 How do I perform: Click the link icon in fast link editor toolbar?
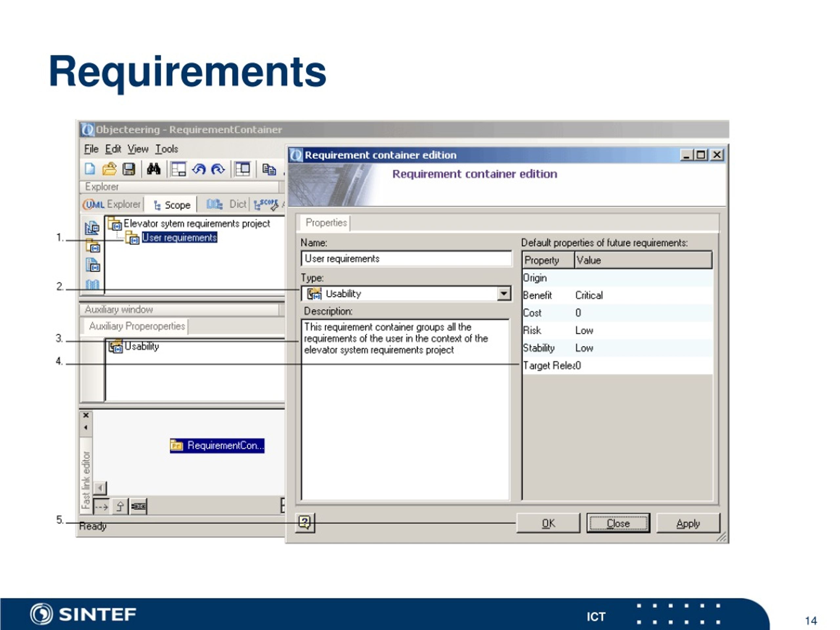[138, 507]
